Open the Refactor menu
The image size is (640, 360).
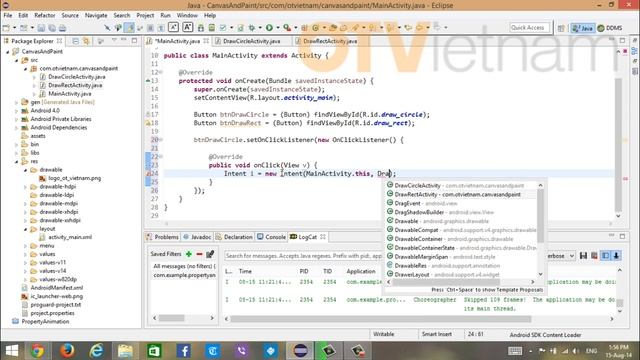pos(44,15)
